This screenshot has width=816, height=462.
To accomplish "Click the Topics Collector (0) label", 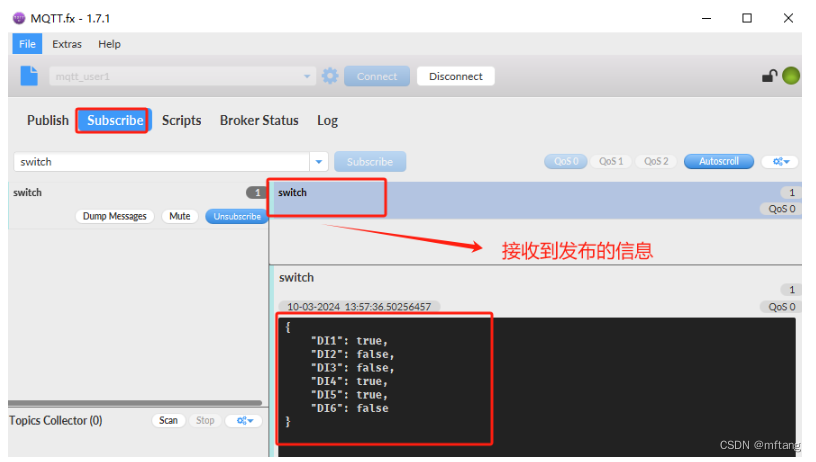I will coord(56,420).
